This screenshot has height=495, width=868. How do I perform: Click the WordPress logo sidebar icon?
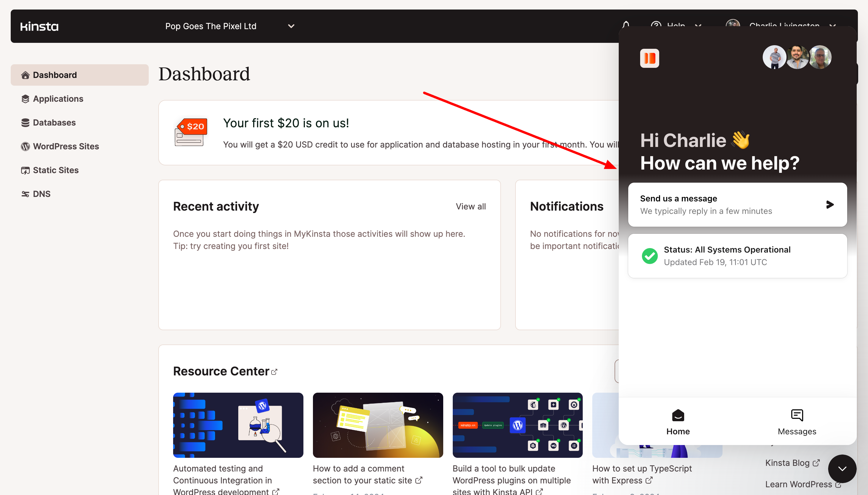point(25,146)
